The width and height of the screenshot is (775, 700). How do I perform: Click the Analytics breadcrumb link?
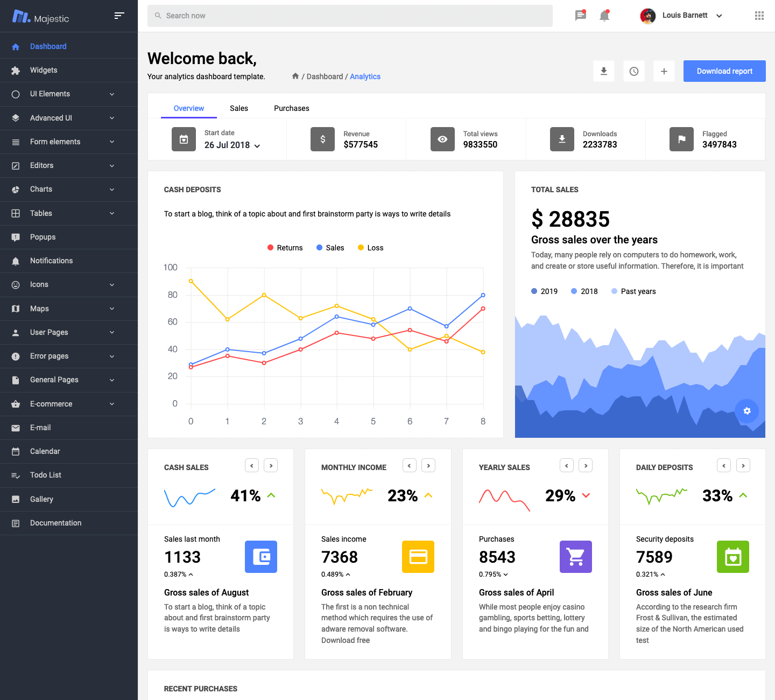[x=365, y=76]
